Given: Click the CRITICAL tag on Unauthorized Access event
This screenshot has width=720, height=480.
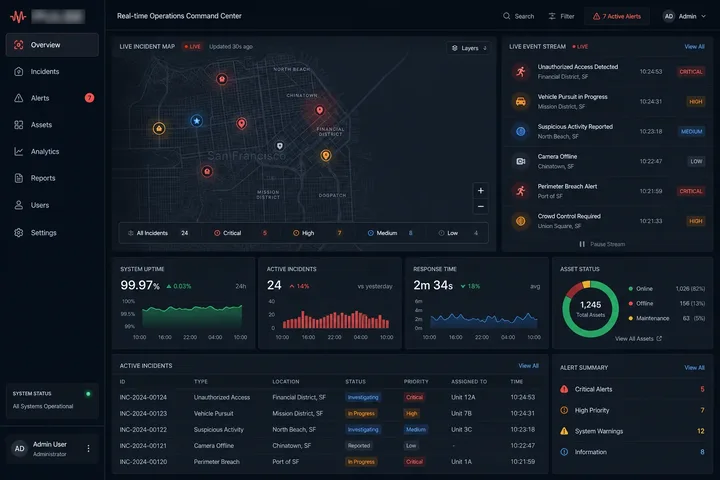Looking at the screenshot, I should point(691,72).
